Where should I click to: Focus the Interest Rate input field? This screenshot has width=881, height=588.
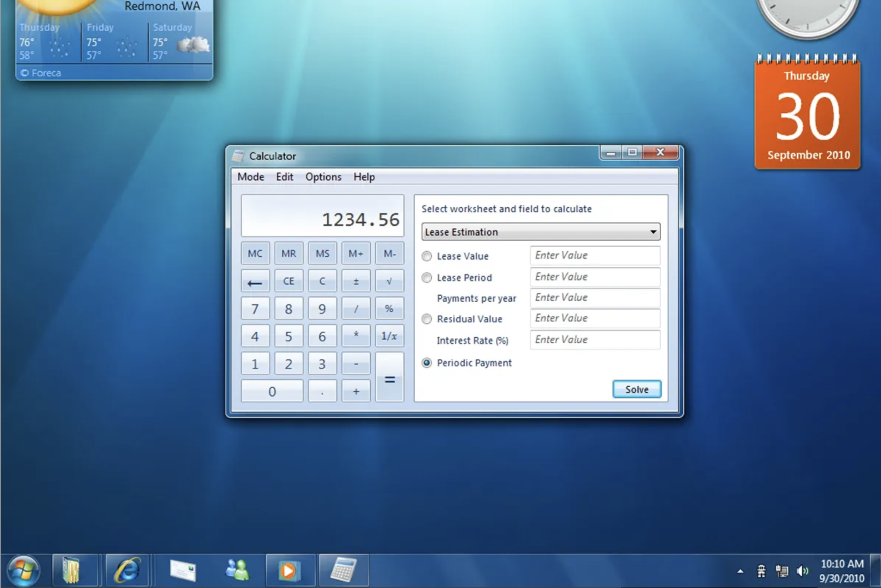point(595,340)
